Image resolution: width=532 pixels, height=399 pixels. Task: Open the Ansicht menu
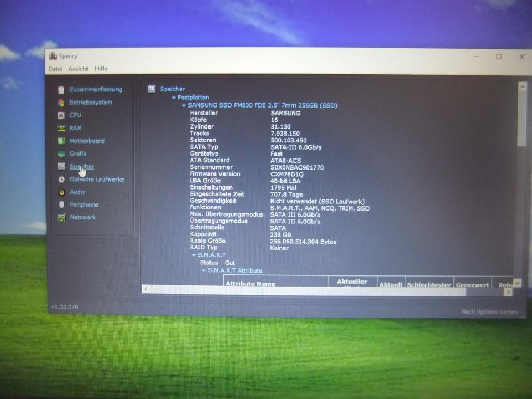pyautogui.click(x=78, y=69)
